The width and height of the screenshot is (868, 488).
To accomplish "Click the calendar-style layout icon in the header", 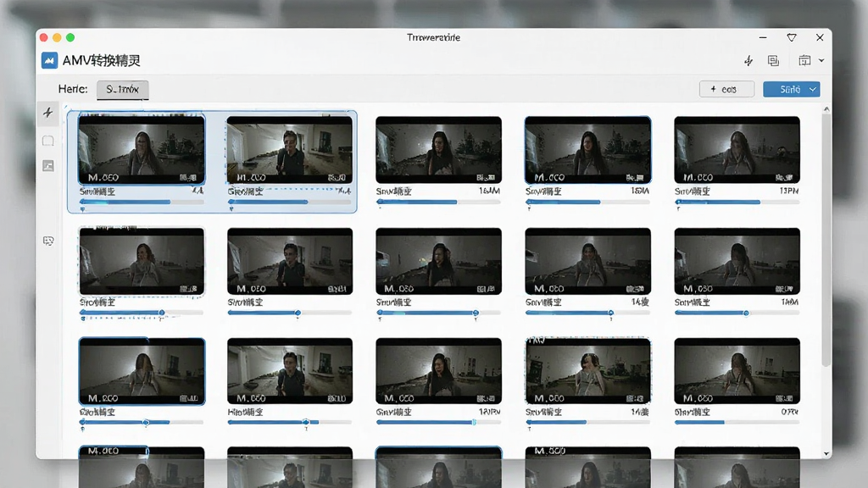I will [x=804, y=60].
